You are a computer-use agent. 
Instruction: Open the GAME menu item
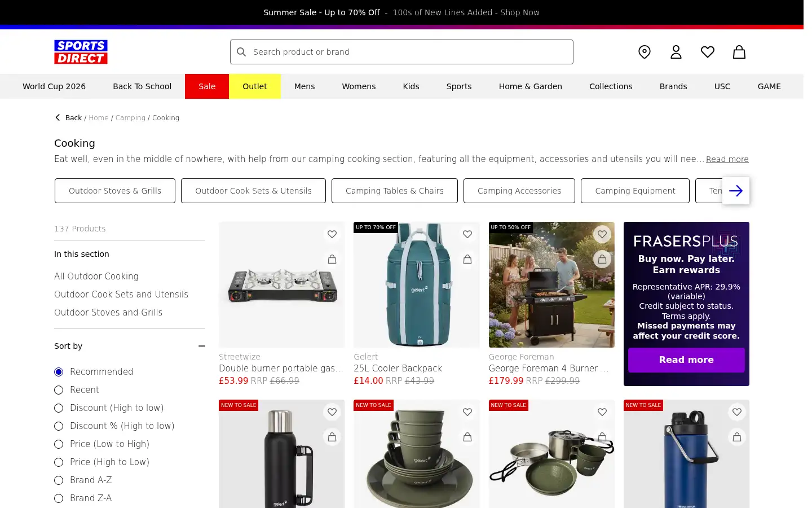pos(769,86)
